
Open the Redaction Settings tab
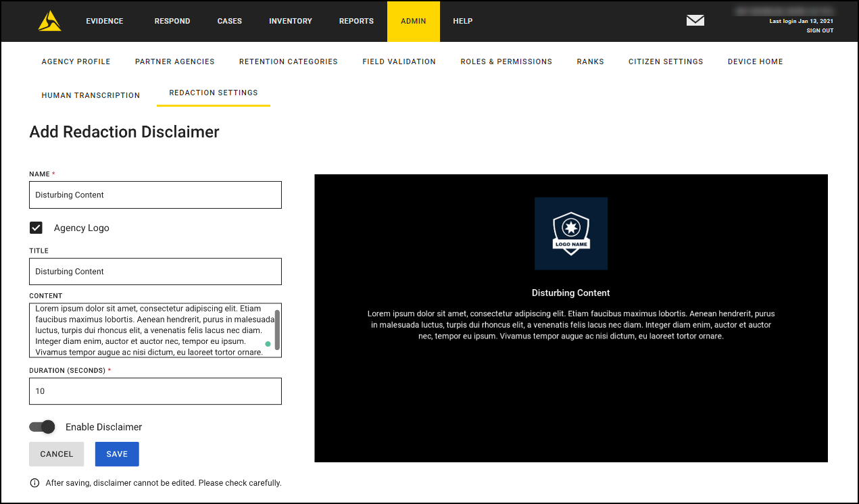(x=213, y=93)
